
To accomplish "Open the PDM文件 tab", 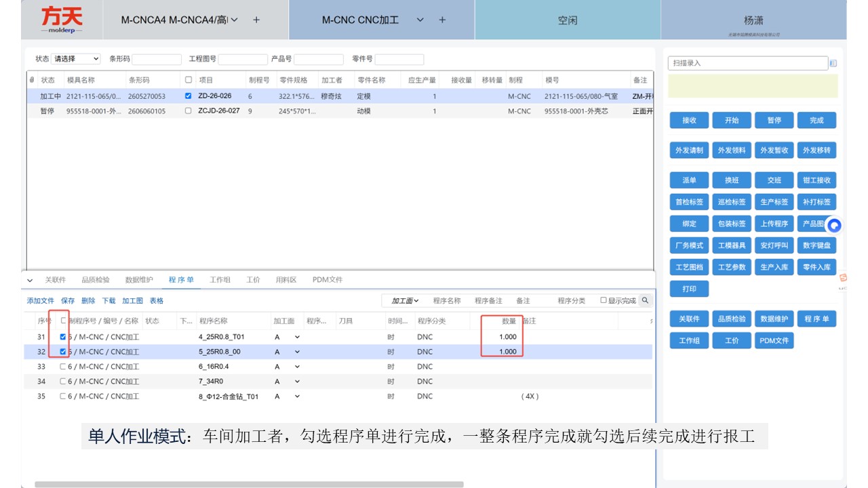I will tap(328, 280).
